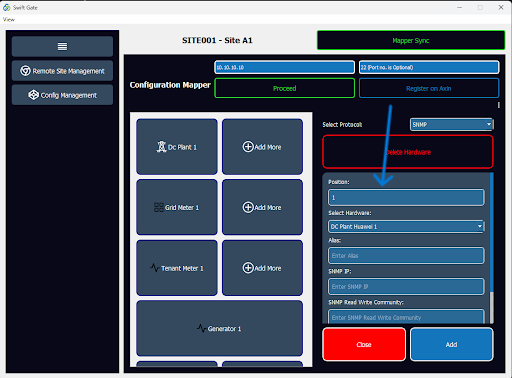Select the Generator 1 tile
Image resolution: width=512 pixels, height=378 pixels.
[x=220, y=329]
